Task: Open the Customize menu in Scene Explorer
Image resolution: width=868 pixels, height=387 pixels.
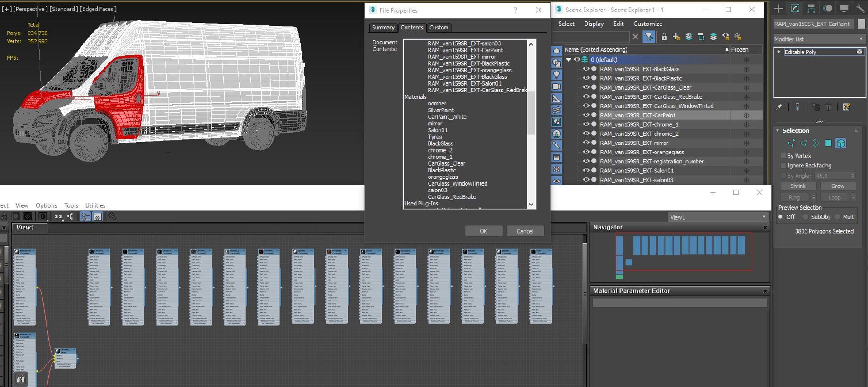Action: pos(647,24)
